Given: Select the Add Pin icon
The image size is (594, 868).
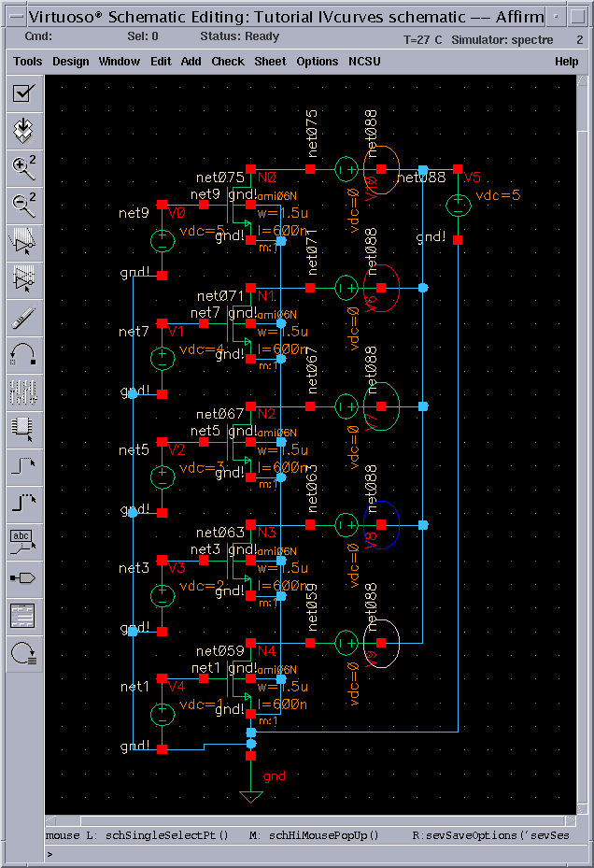Looking at the screenshot, I should (x=23, y=579).
